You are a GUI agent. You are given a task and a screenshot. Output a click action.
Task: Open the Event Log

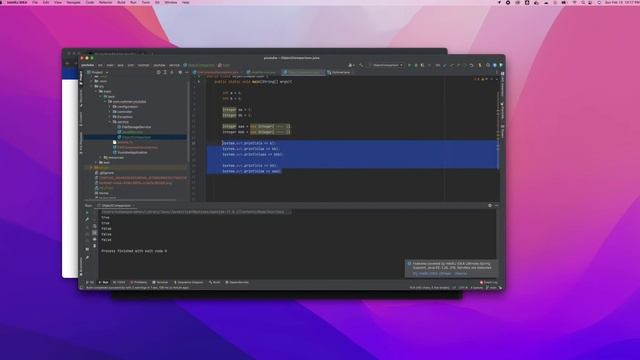489,282
